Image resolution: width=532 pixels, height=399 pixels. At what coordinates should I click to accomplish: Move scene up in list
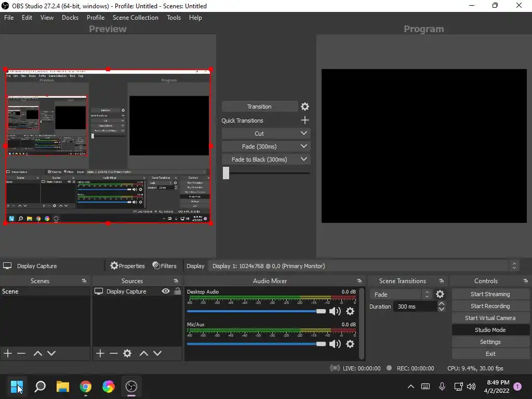tap(37, 353)
